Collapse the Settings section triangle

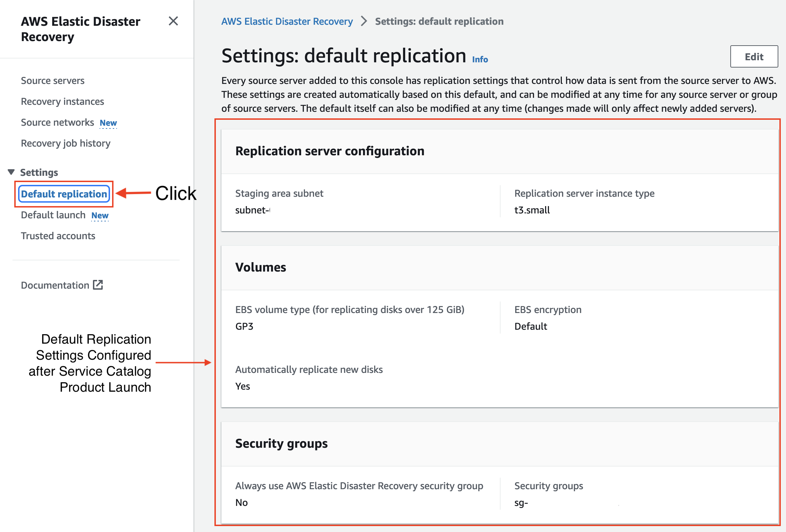10,172
